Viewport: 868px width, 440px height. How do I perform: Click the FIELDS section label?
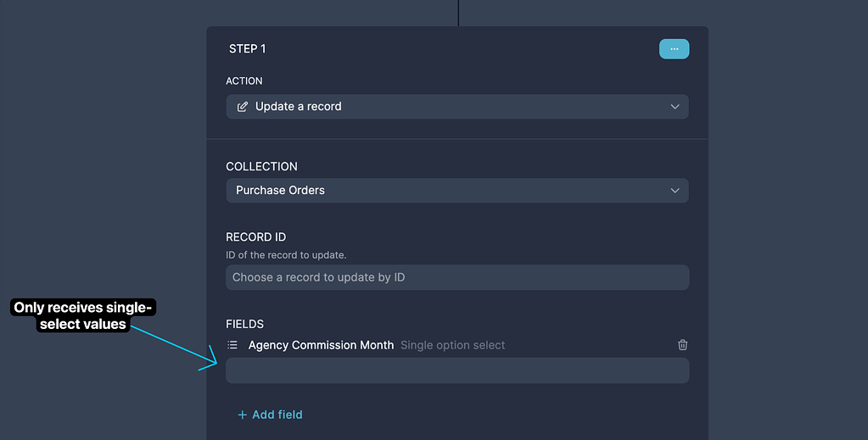click(244, 324)
